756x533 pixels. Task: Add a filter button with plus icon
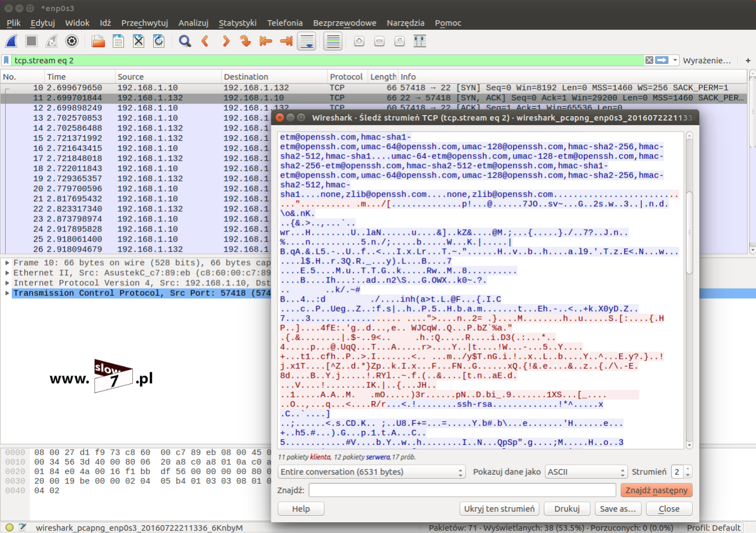coord(748,60)
